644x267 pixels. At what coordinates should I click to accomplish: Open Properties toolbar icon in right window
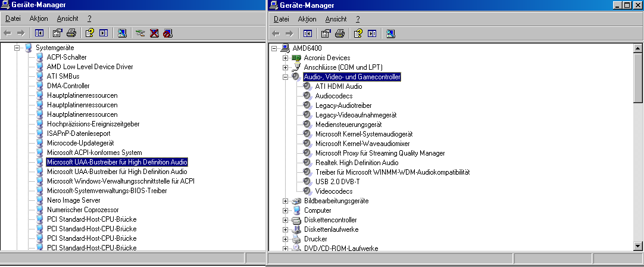click(326, 33)
